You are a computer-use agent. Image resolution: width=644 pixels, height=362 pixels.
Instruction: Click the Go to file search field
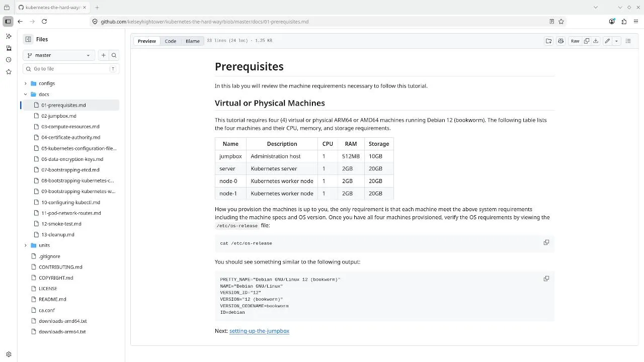pyautogui.click(x=70, y=69)
